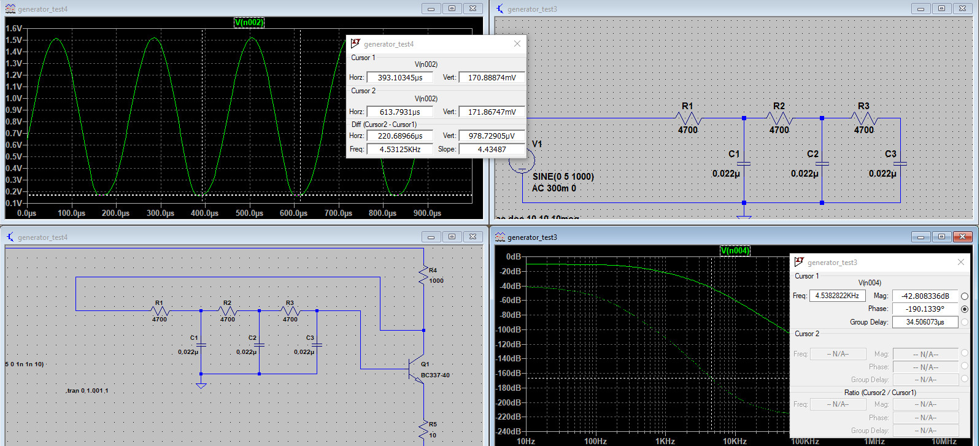Screen dimensions: 980x446
Task: Click ground symbol in generator_test4 schematic
Action: click(201, 385)
